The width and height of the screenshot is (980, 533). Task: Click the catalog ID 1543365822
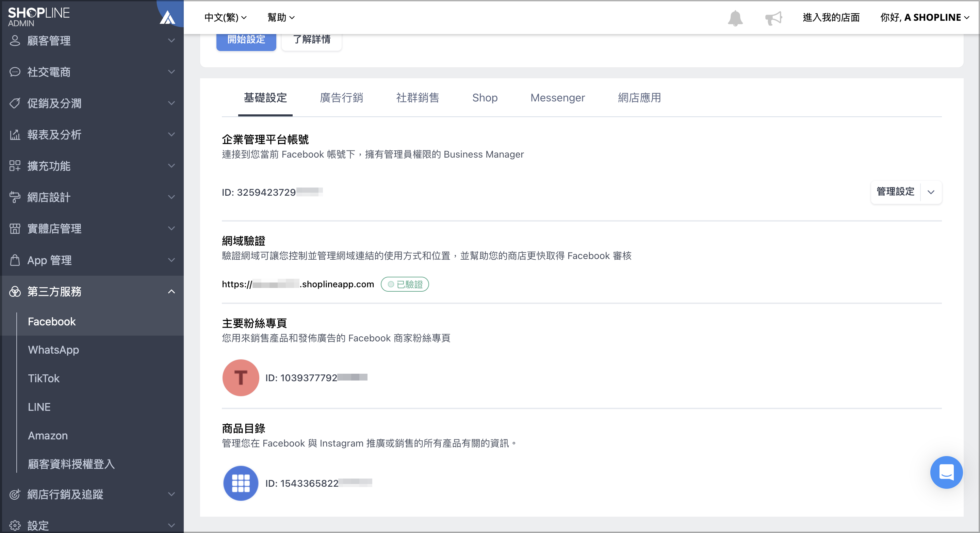(318, 483)
